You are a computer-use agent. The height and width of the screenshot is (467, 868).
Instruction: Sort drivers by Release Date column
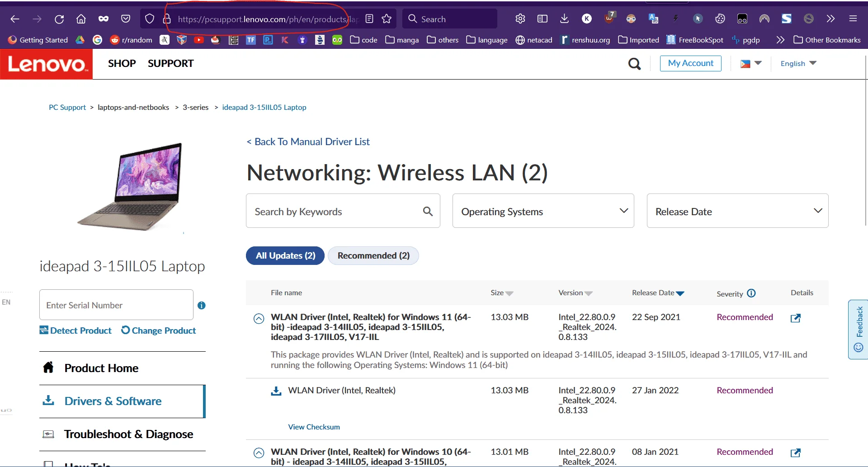[658, 293]
